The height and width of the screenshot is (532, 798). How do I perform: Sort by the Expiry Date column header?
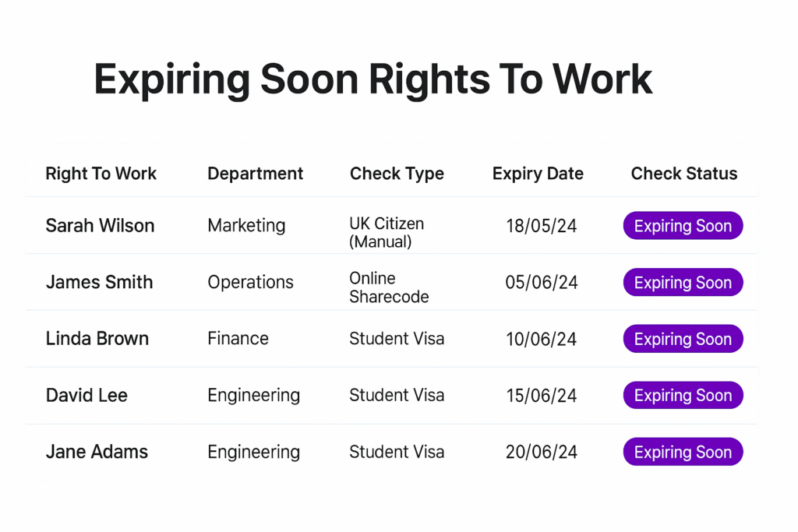[538, 174]
